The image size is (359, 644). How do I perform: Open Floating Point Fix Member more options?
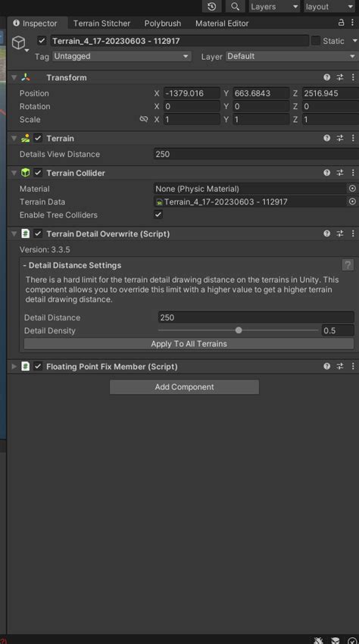click(353, 366)
